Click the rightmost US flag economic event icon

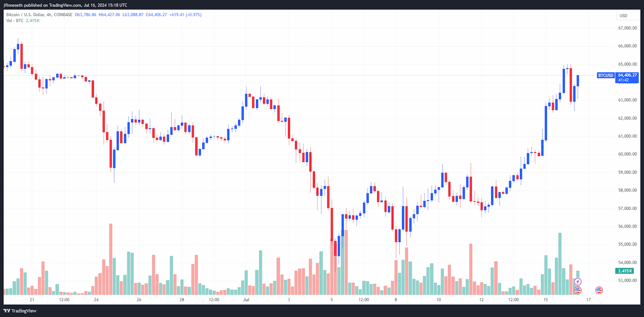click(x=599, y=290)
